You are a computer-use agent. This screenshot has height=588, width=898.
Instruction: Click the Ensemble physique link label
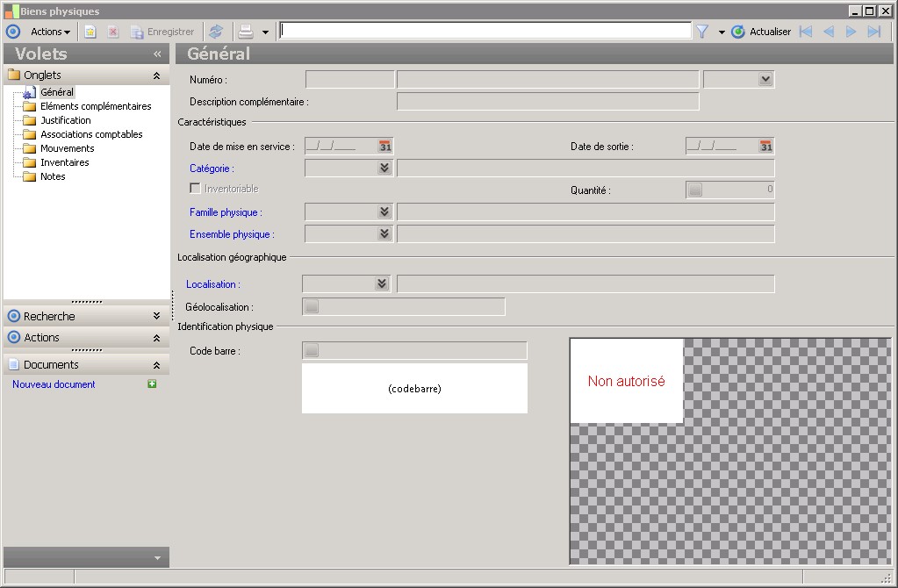coord(232,234)
